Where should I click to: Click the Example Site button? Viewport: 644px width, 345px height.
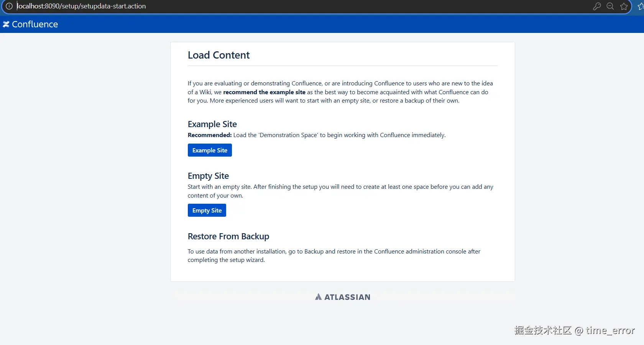point(210,150)
